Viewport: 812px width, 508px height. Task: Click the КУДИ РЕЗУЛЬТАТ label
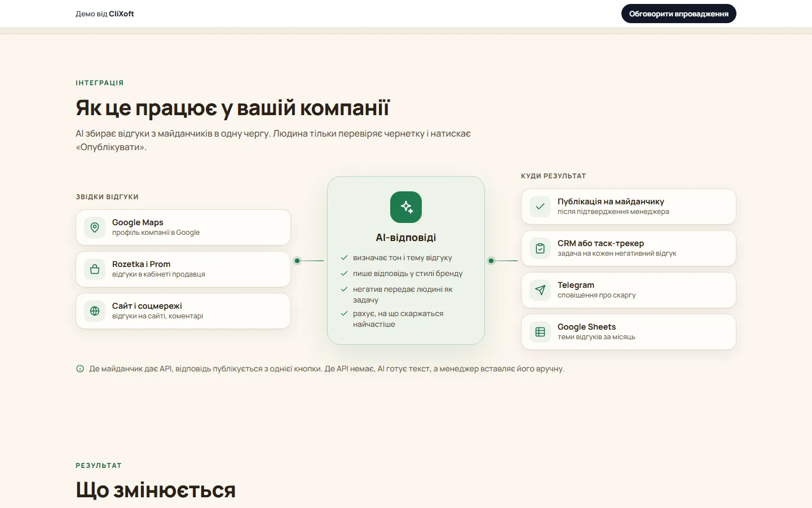tap(554, 176)
